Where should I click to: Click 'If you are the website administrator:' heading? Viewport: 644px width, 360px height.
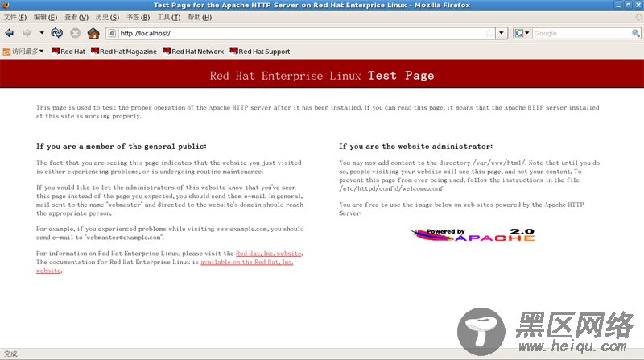pos(415,147)
